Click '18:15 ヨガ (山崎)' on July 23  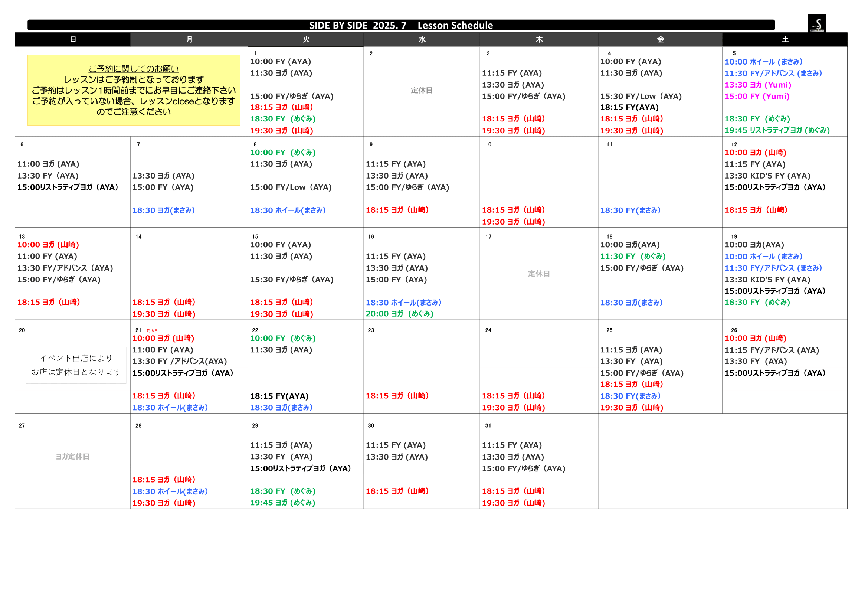tap(397, 395)
